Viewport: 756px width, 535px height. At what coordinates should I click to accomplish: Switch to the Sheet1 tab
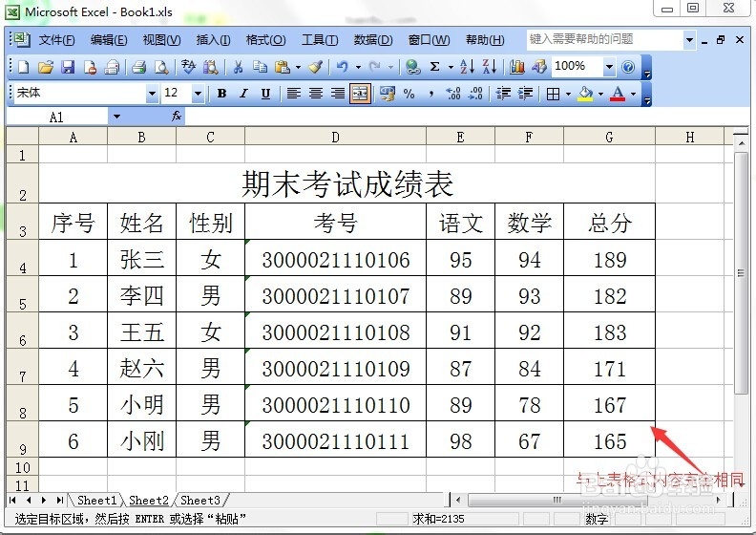[96, 501]
